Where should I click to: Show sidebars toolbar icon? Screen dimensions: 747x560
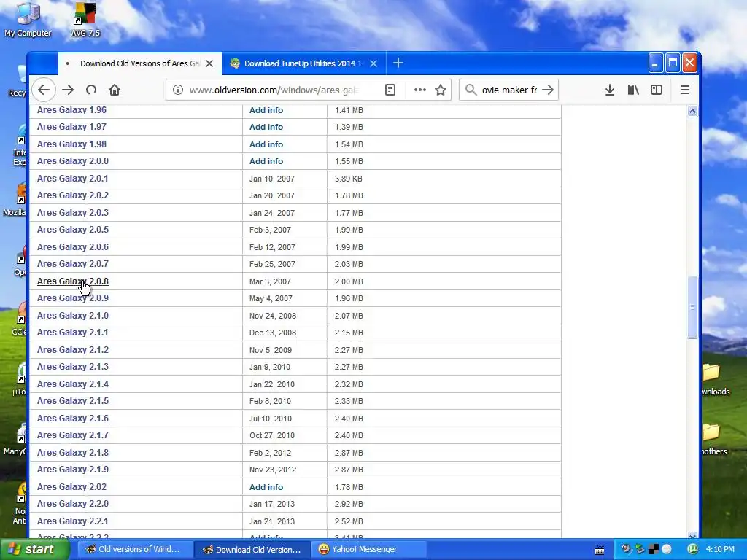(x=657, y=90)
